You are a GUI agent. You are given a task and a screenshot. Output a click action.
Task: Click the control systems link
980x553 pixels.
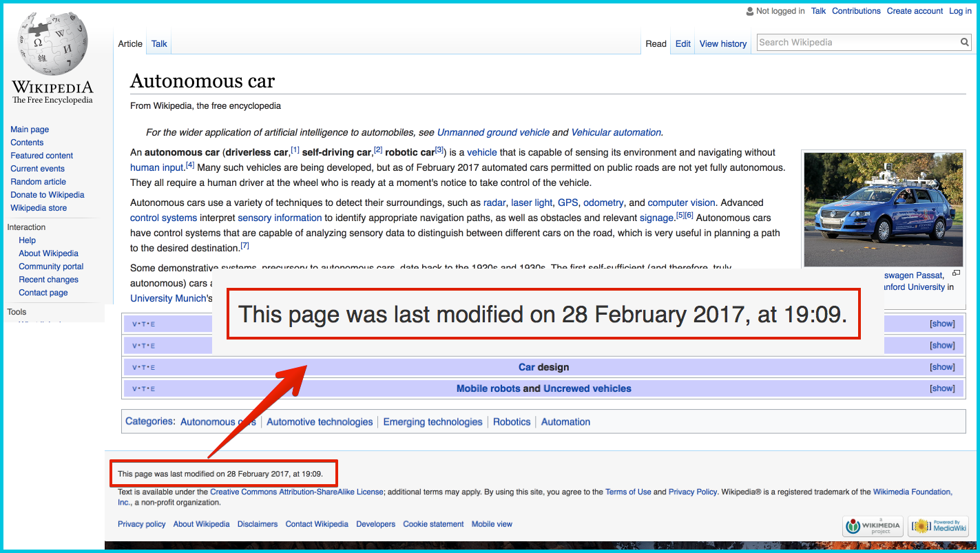163,218
